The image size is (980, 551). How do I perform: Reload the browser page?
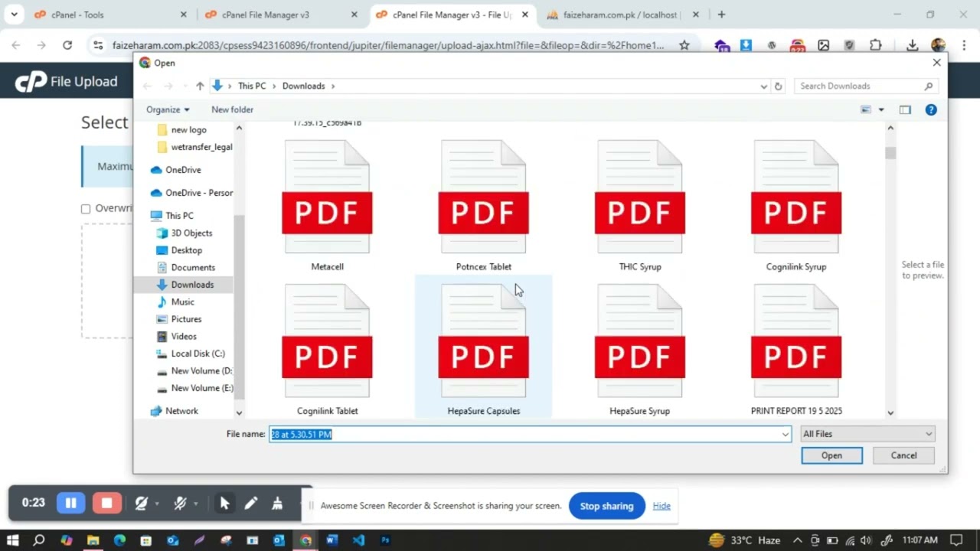(x=67, y=45)
